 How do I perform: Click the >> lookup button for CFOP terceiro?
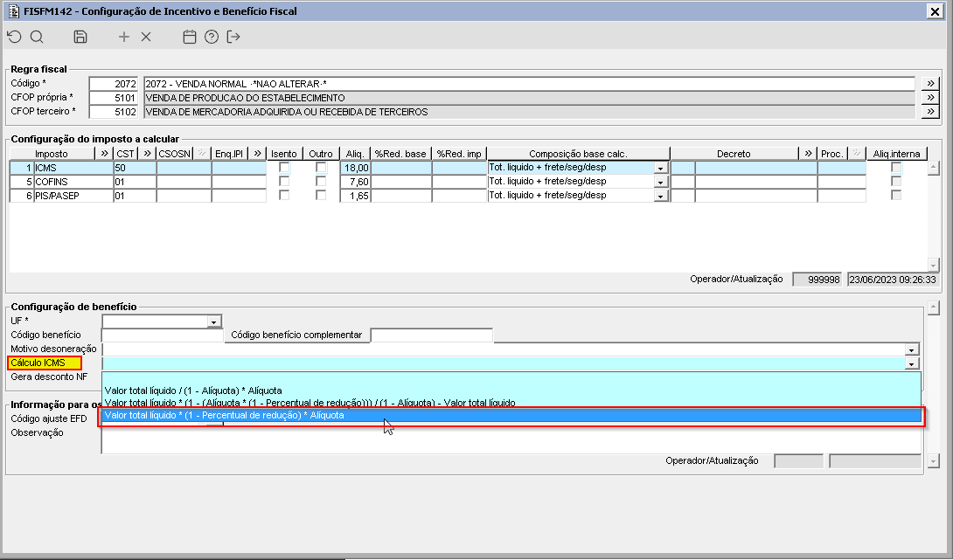coord(930,112)
